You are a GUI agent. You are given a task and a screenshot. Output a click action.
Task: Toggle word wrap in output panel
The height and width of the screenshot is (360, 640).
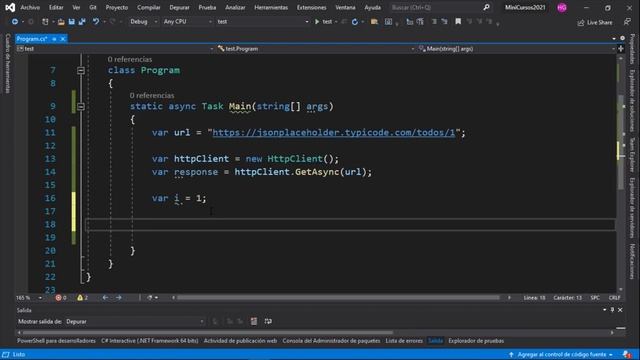268,321
